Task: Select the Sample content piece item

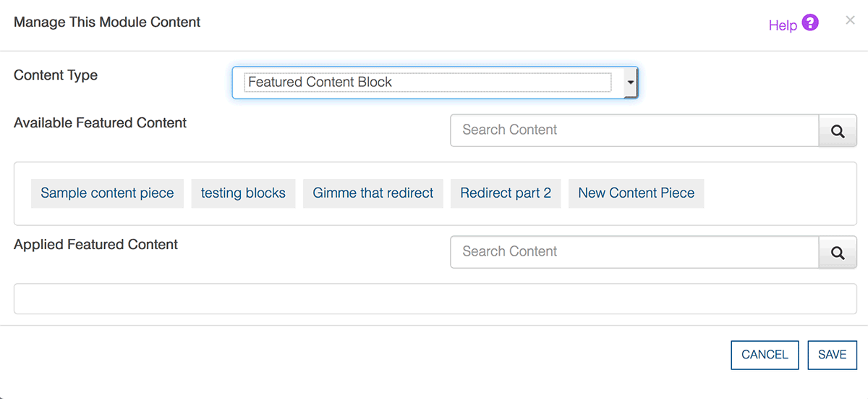Action: [x=107, y=193]
